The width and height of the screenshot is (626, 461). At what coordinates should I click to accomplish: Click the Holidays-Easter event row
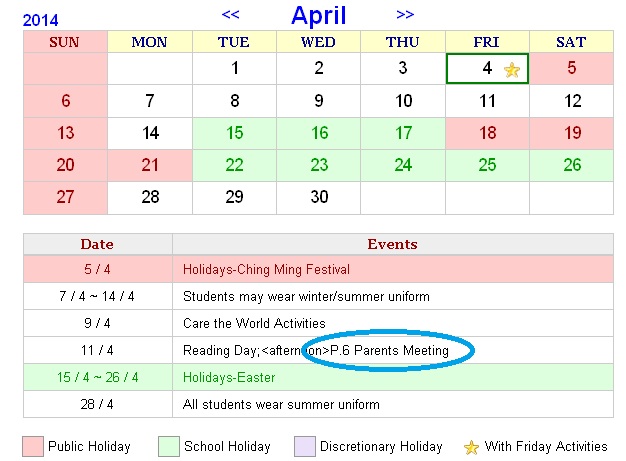(230, 377)
